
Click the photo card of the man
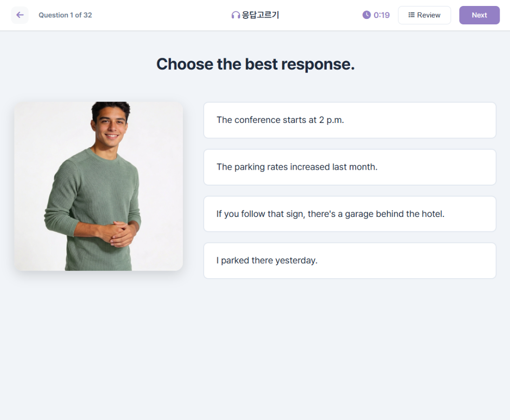[x=99, y=187]
